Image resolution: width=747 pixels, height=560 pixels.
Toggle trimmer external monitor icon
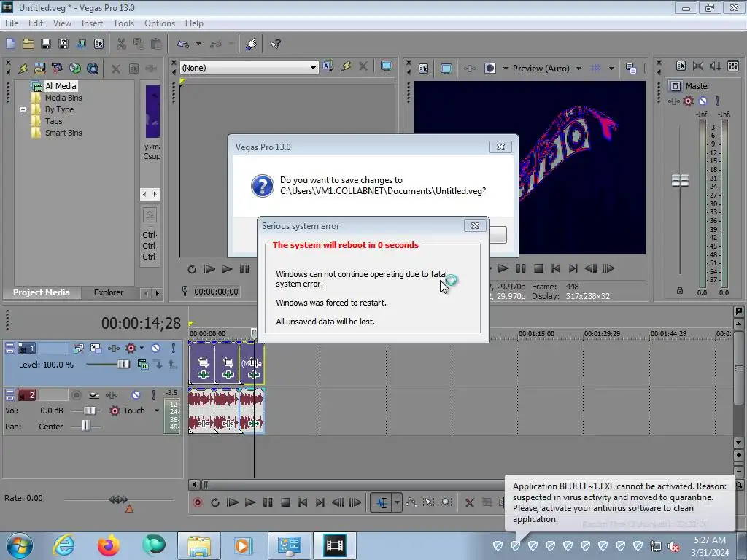(x=387, y=66)
